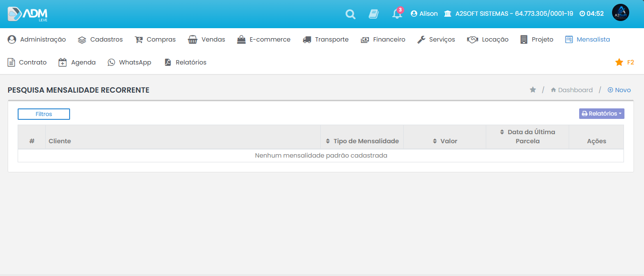Open the Compras menu
644x276 pixels.
[155, 40]
